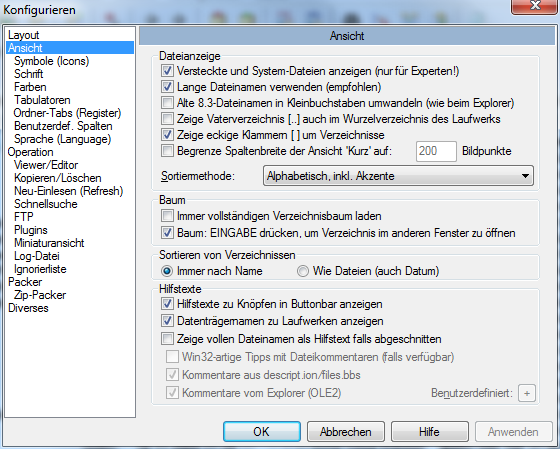560x449 pixels.
Task: Select the Operation category
Action: click(30, 152)
